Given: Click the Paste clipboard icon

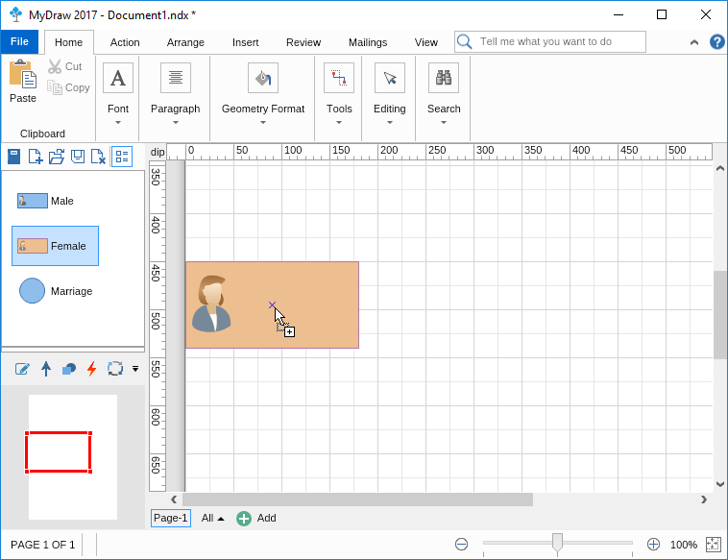Looking at the screenshot, I should point(23,74).
